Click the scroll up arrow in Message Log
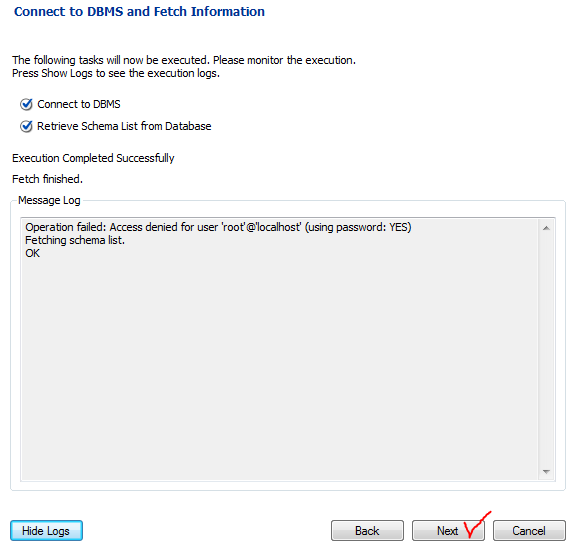The width and height of the screenshot is (576, 552). (x=546, y=228)
